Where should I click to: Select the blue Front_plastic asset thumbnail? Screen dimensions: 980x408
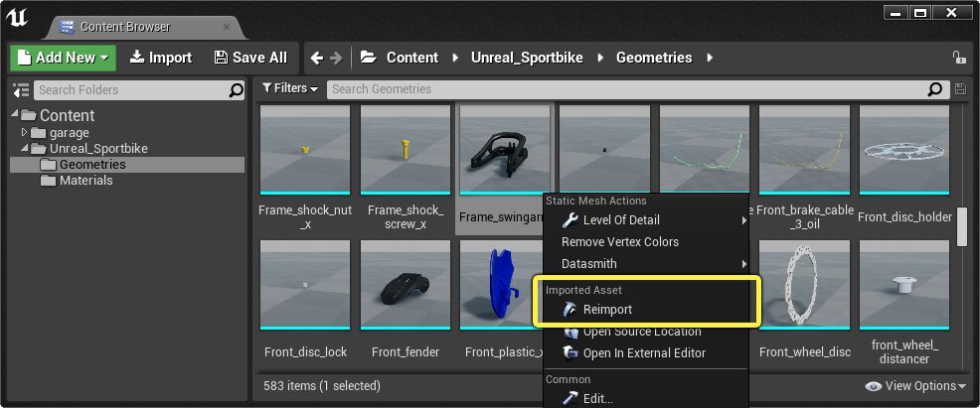tap(500, 285)
